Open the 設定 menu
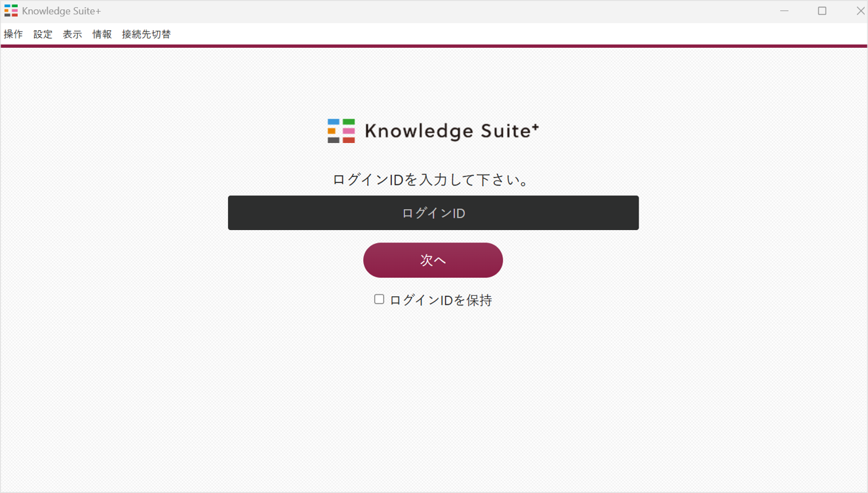The width and height of the screenshot is (868, 493). click(43, 34)
